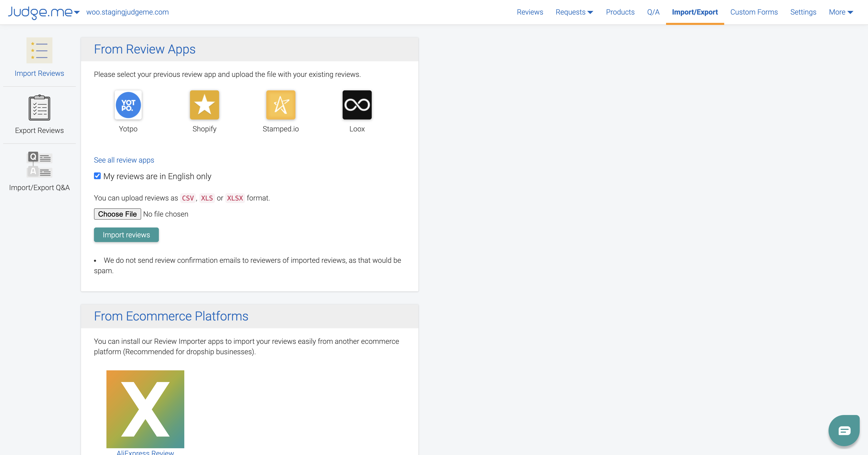Click the Yotpo label
This screenshot has width=868, height=455.
[x=128, y=129]
